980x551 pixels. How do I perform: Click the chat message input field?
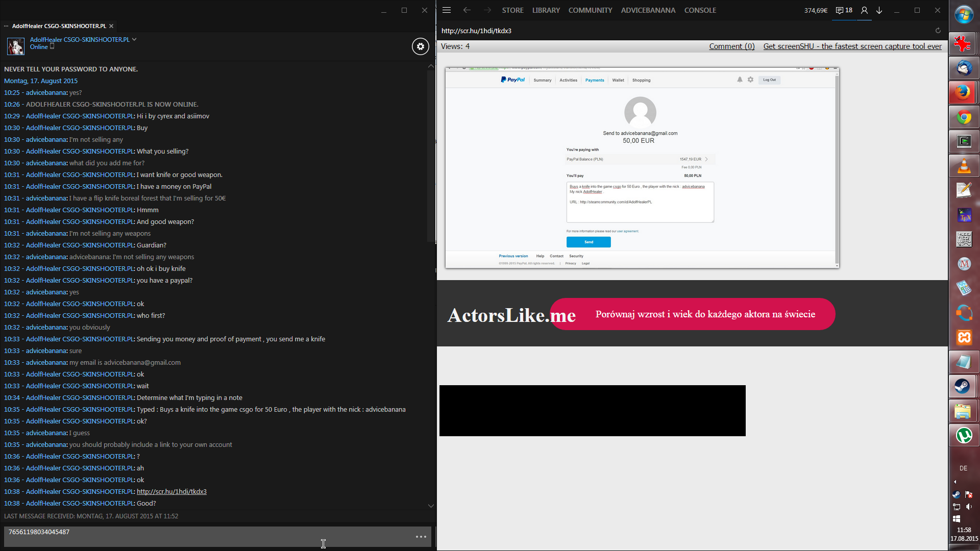(204, 537)
